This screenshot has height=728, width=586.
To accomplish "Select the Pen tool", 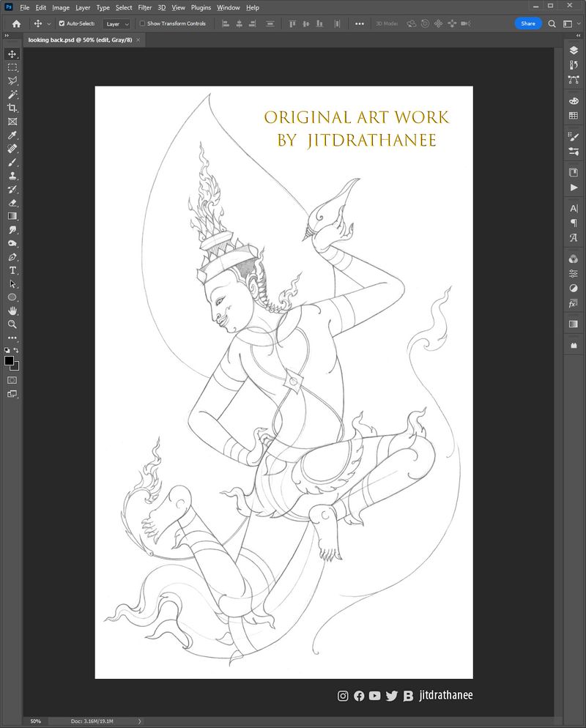I will pos(12,257).
